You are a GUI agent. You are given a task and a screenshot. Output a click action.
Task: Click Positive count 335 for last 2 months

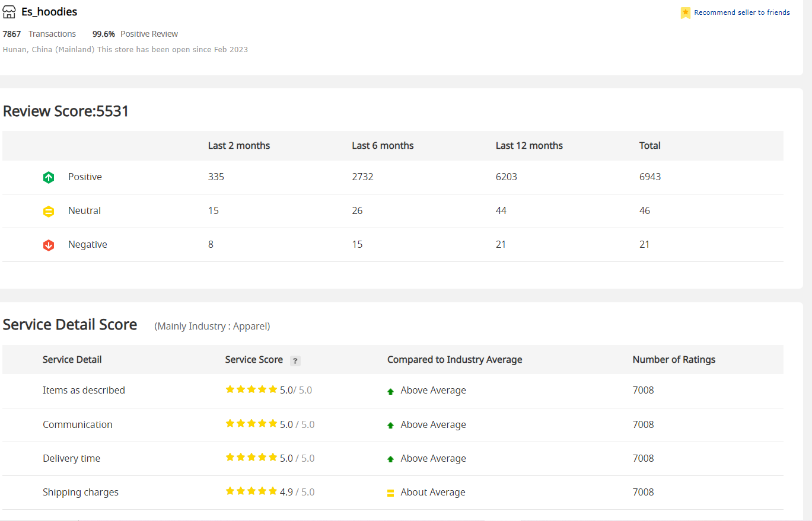coord(216,177)
